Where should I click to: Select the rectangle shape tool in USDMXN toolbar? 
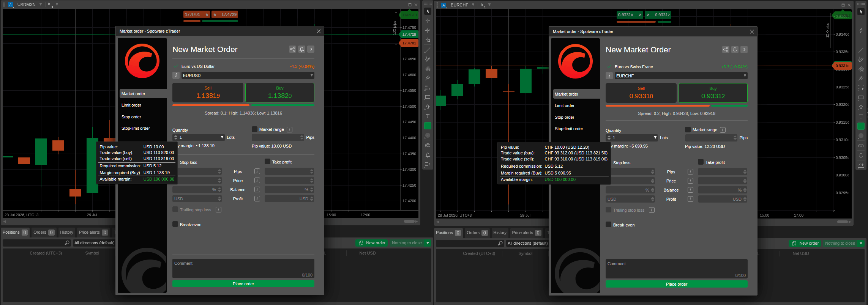428,97
